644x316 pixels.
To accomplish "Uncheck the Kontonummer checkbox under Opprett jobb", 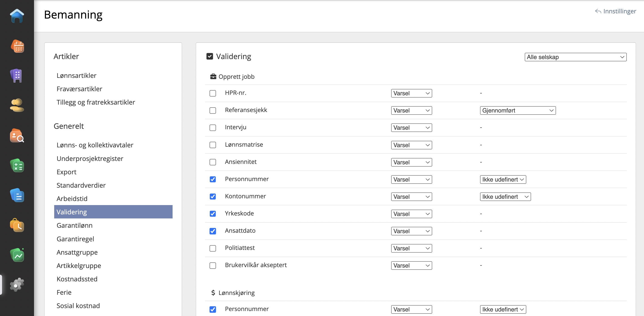I will (x=212, y=197).
